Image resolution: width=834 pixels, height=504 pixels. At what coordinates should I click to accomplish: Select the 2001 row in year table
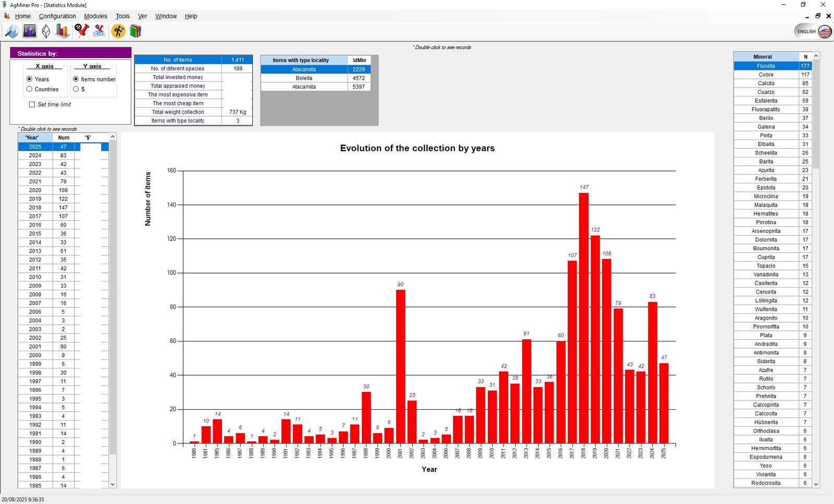[x=63, y=347]
